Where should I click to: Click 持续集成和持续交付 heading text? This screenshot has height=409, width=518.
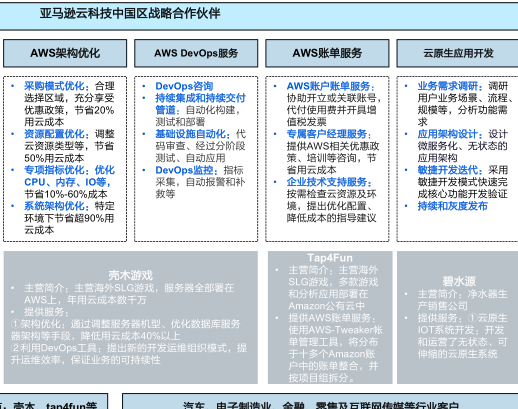pos(200,98)
